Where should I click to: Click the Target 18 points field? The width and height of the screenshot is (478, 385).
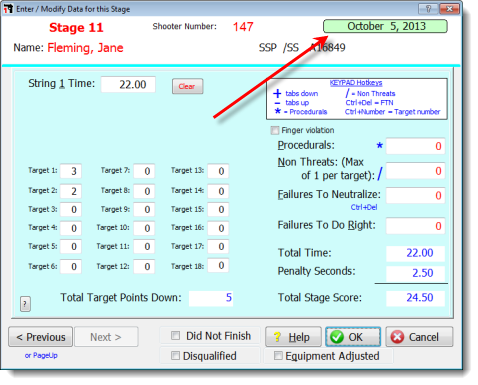(x=218, y=265)
